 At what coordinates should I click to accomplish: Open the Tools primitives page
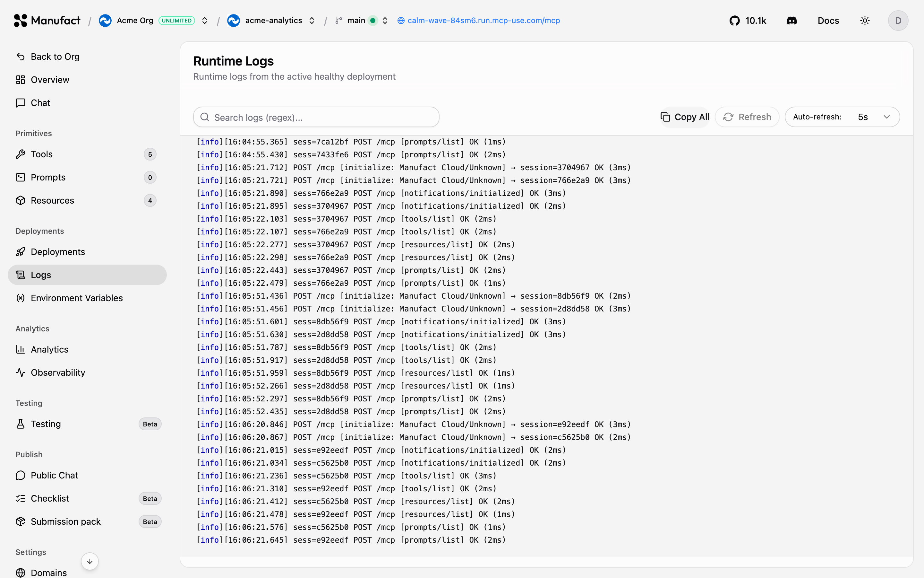tap(87, 154)
